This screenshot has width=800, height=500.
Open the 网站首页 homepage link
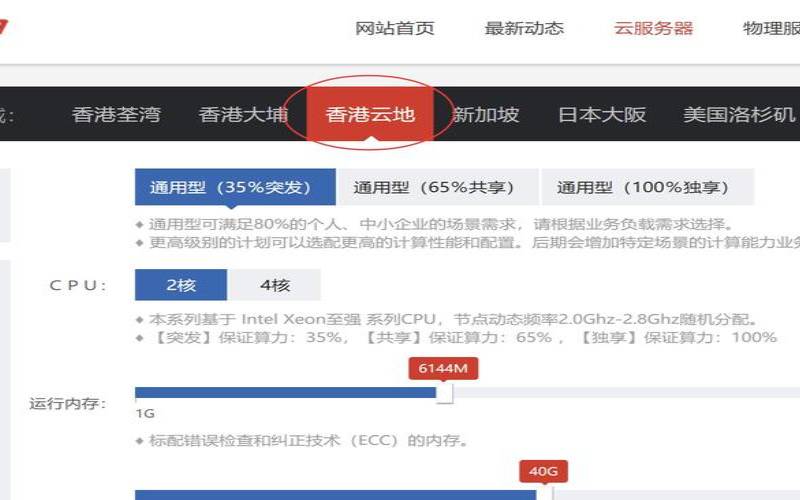coord(395,28)
